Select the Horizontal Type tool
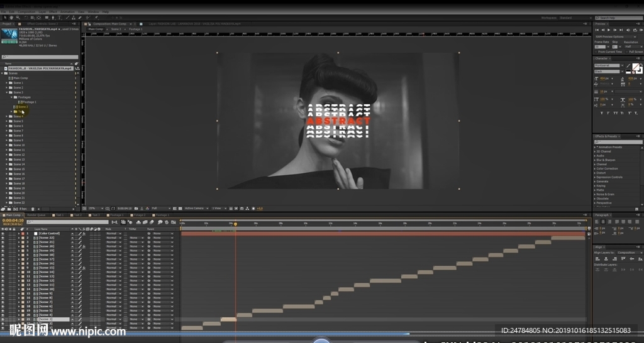 tap(60, 18)
